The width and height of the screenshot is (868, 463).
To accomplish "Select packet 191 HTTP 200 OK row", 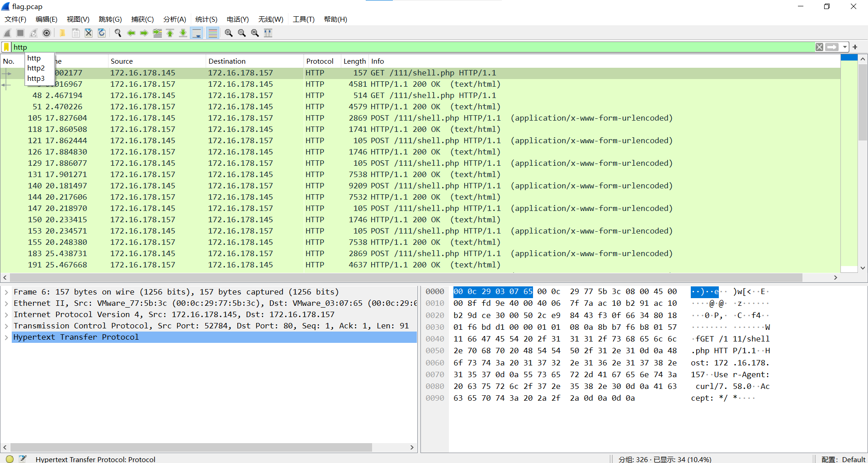I will click(x=420, y=265).
